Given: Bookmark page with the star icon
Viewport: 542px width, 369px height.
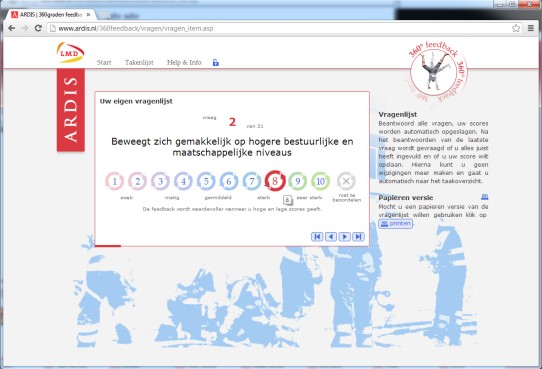Looking at the screenshot, I should pos(516,28).
